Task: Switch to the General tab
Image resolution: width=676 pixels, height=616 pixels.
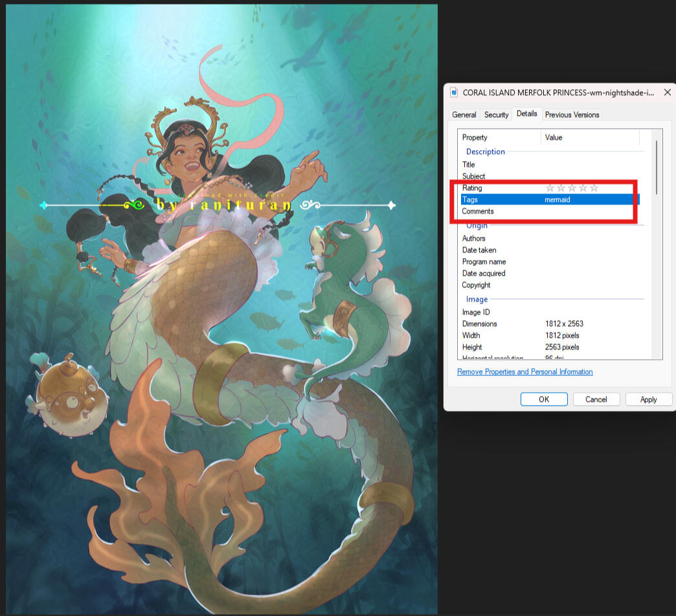Action: coord(464,115)
